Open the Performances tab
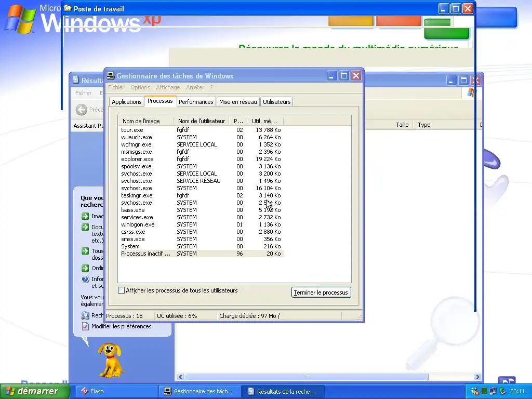The height and width of the screenshot is (399, 532). pyautogui.click(x=196, y=102)
